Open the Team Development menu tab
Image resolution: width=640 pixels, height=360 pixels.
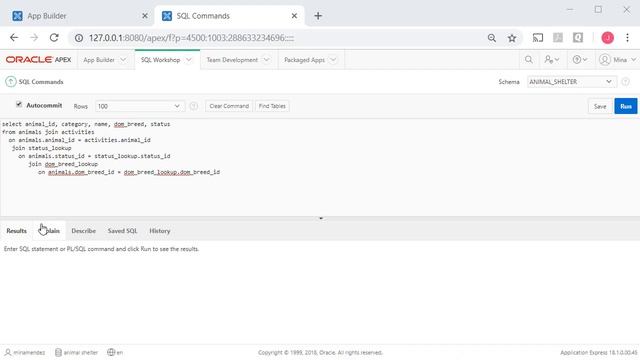(x=232, y=60)
